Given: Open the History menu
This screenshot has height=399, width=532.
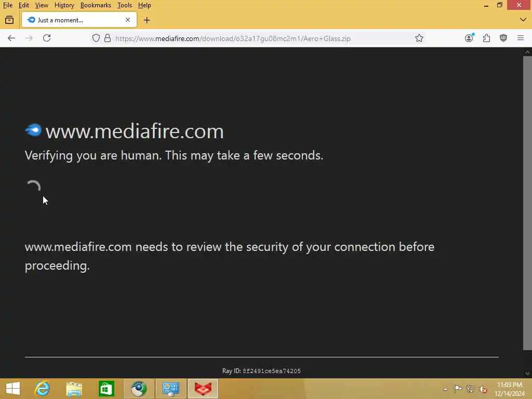Looking at the screenshot, I should pos(64,5).
